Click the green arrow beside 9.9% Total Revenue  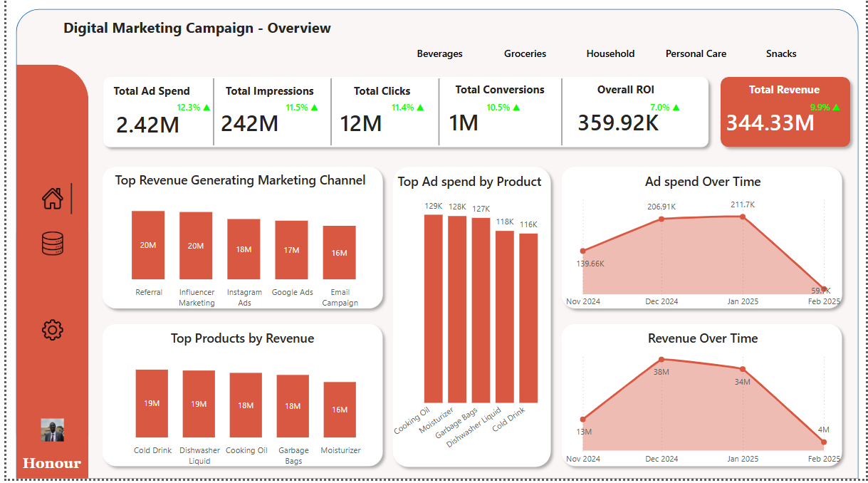pyautogui.click(x=836, y=108)
